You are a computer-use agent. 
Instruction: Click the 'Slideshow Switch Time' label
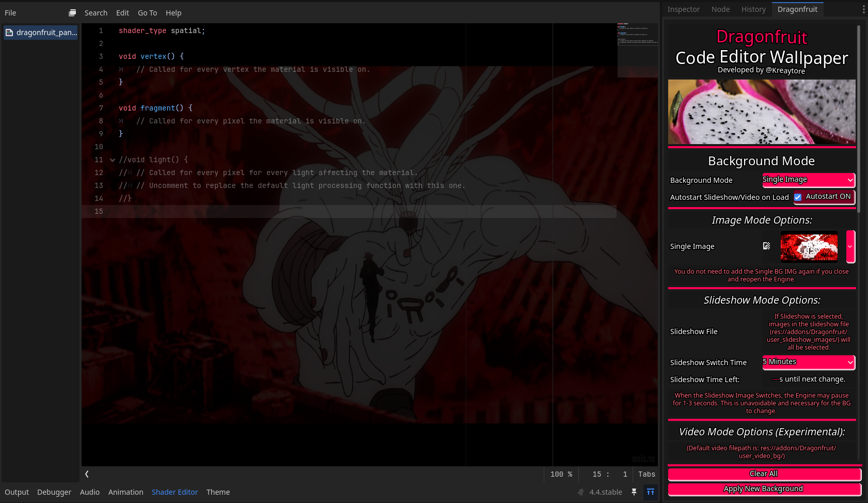click(x=708, y=363)
